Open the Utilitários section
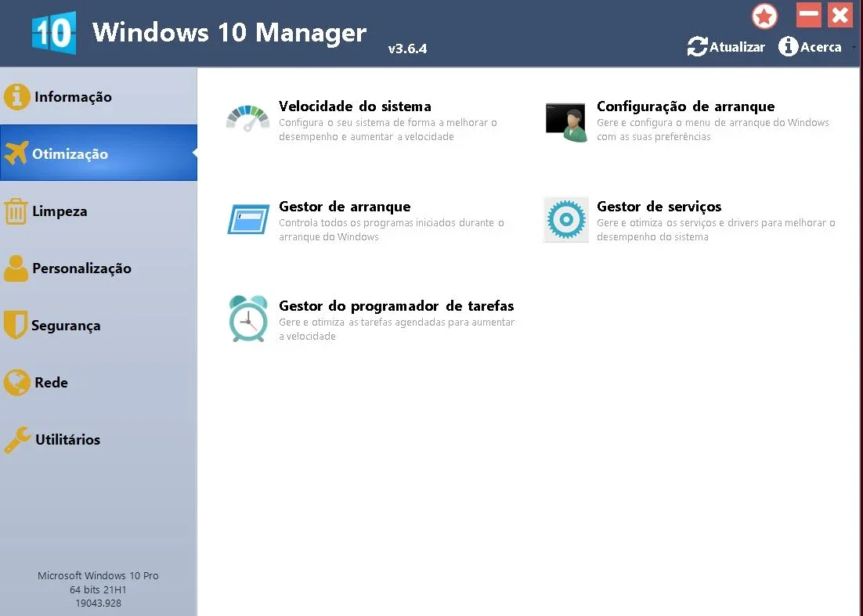The width and height of the screenshot is (863, 616). coord(99,439)
